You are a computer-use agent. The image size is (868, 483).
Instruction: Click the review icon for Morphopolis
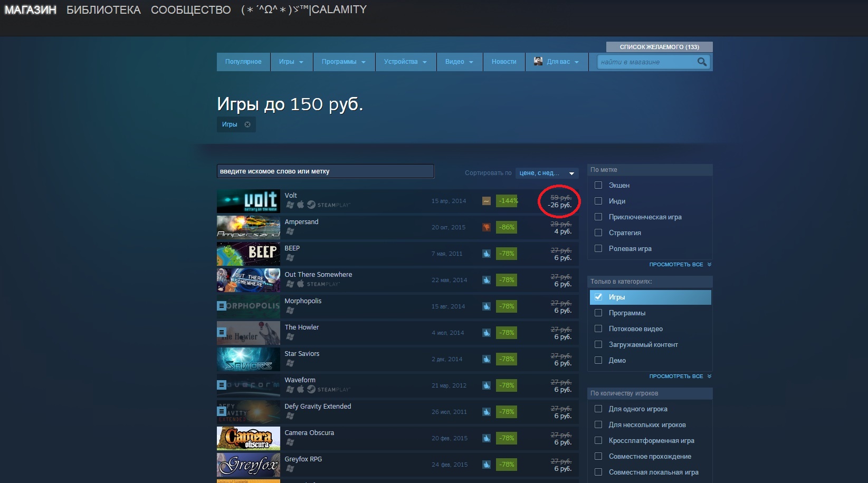487,306
